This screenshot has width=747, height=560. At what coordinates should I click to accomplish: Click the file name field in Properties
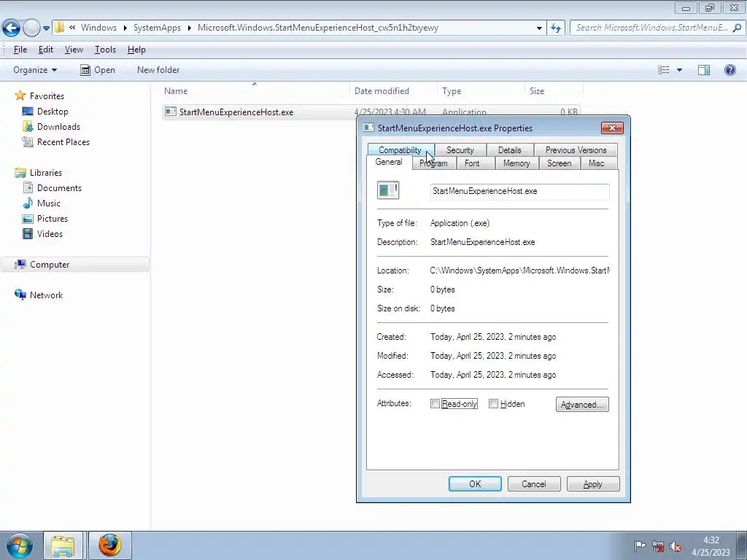(x=519, y=192)
